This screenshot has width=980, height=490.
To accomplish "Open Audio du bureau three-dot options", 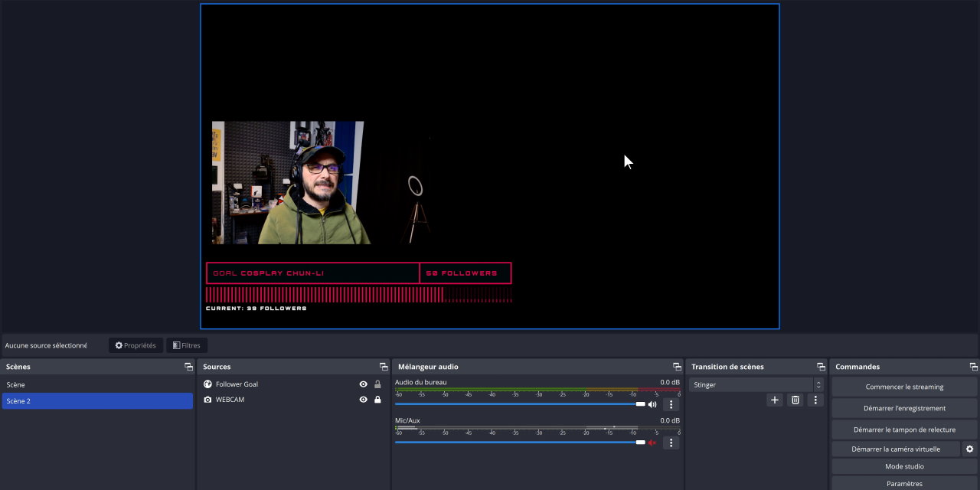I will click(x=671, y=404).
